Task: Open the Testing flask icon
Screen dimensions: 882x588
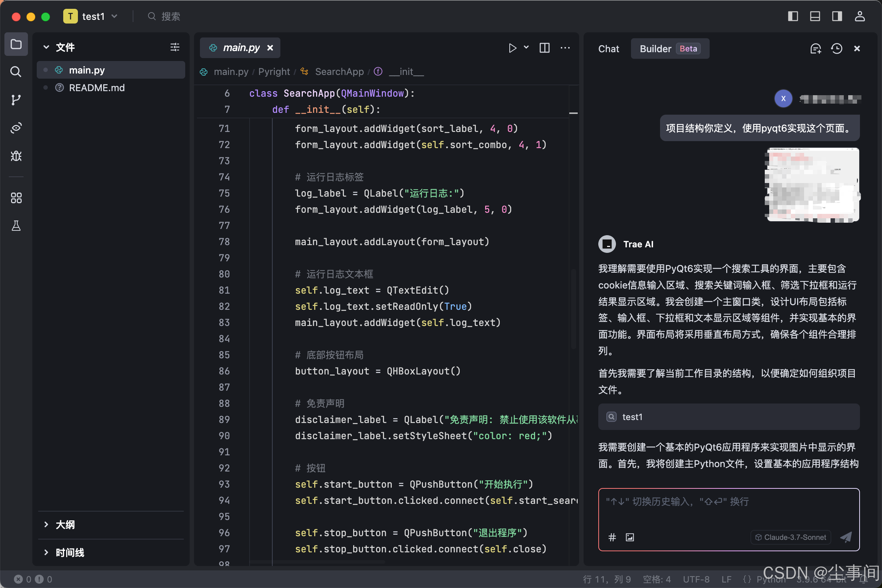Action: tap(16, 226)
